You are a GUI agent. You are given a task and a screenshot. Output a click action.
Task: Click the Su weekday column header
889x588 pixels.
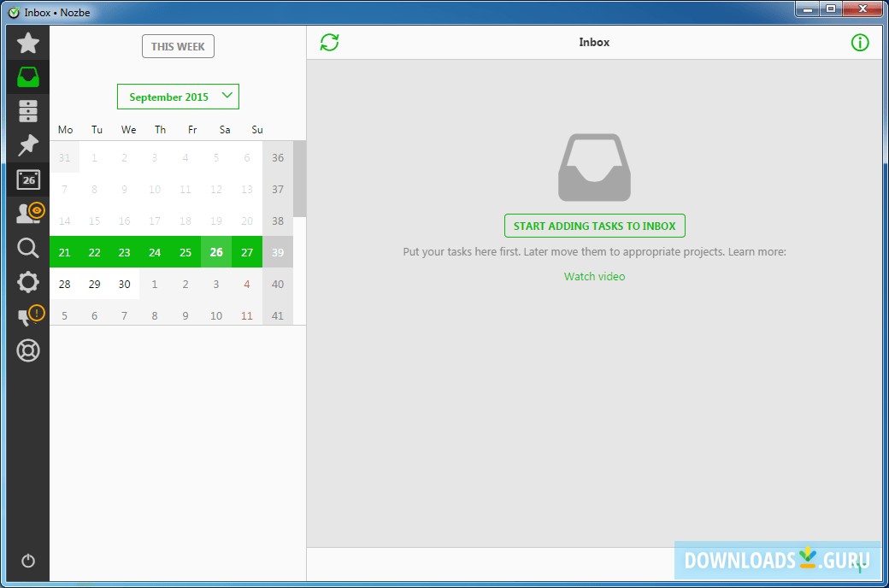256,130
